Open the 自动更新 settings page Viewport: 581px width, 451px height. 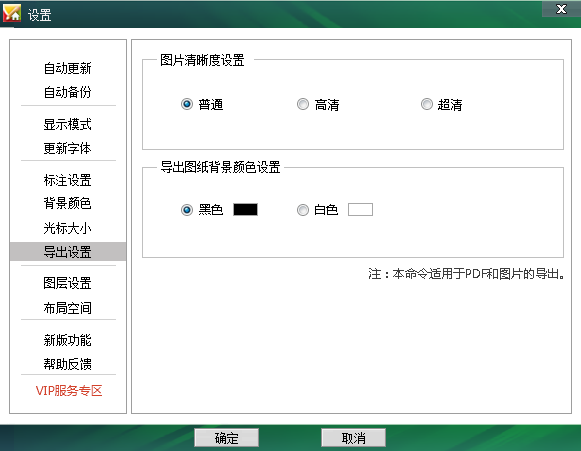coord(67,68)
